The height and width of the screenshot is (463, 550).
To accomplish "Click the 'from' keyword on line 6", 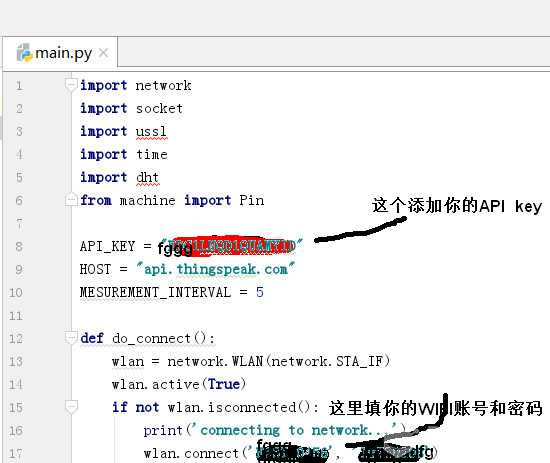I will [96, 200].
